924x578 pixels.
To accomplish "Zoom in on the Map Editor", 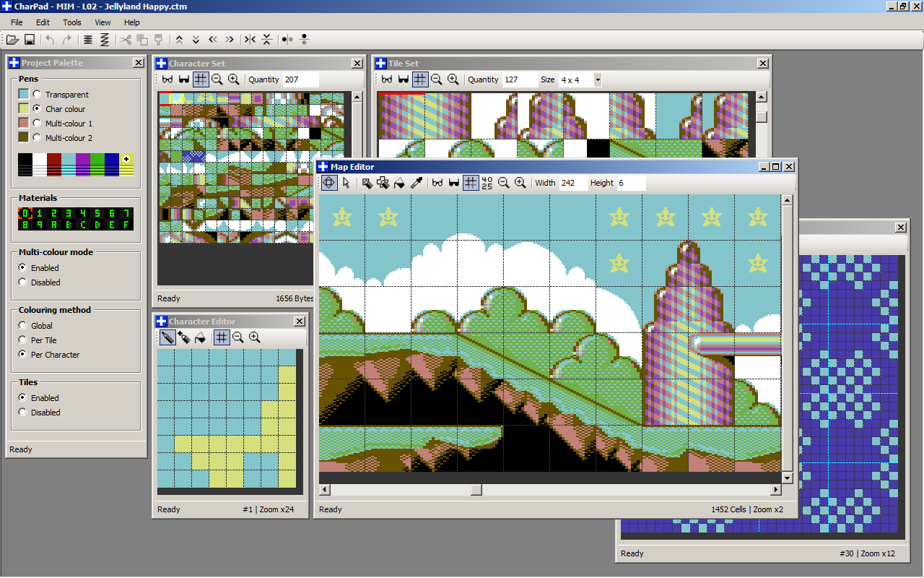I will click(x=520, y=183).
